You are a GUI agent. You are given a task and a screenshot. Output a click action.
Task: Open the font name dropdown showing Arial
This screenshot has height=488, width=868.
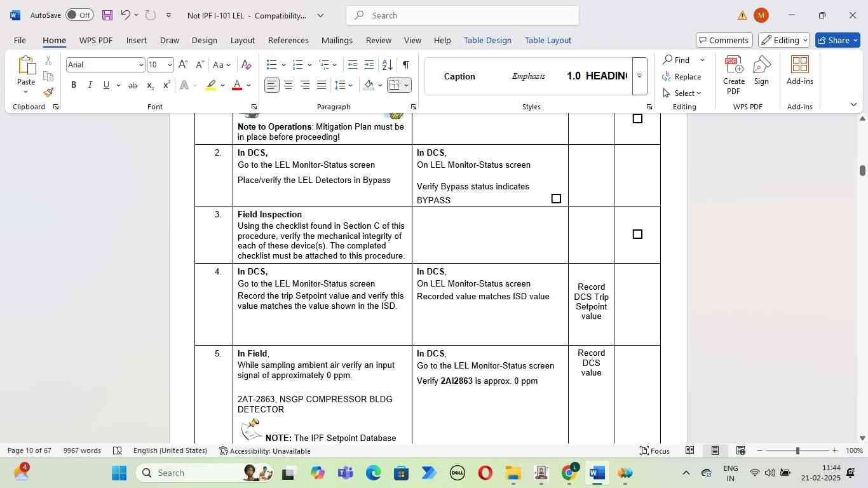[x=140, y=65]
